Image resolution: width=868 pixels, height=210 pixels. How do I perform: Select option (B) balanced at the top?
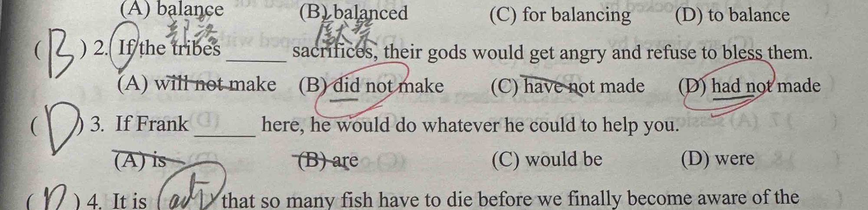click(354, 13)
